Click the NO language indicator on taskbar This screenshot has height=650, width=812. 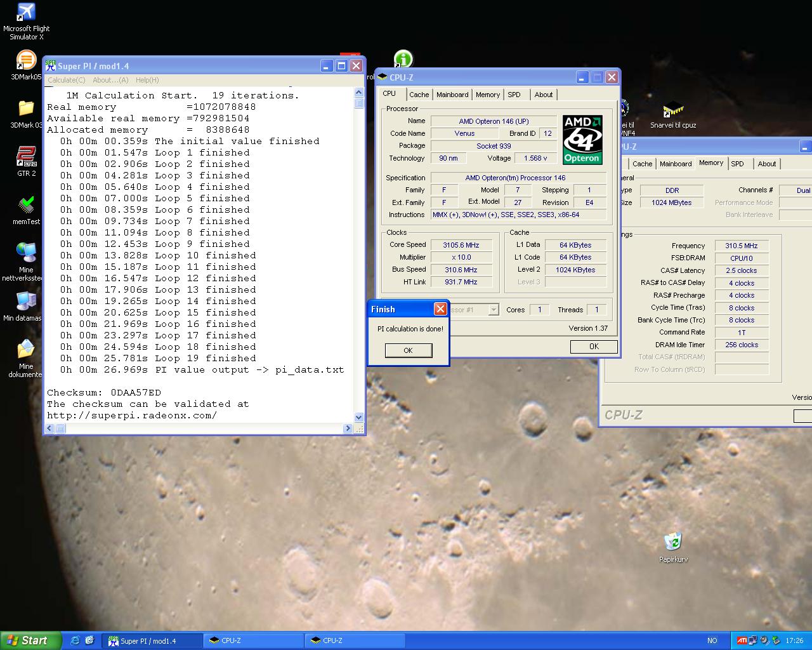(x=712, y=640)
